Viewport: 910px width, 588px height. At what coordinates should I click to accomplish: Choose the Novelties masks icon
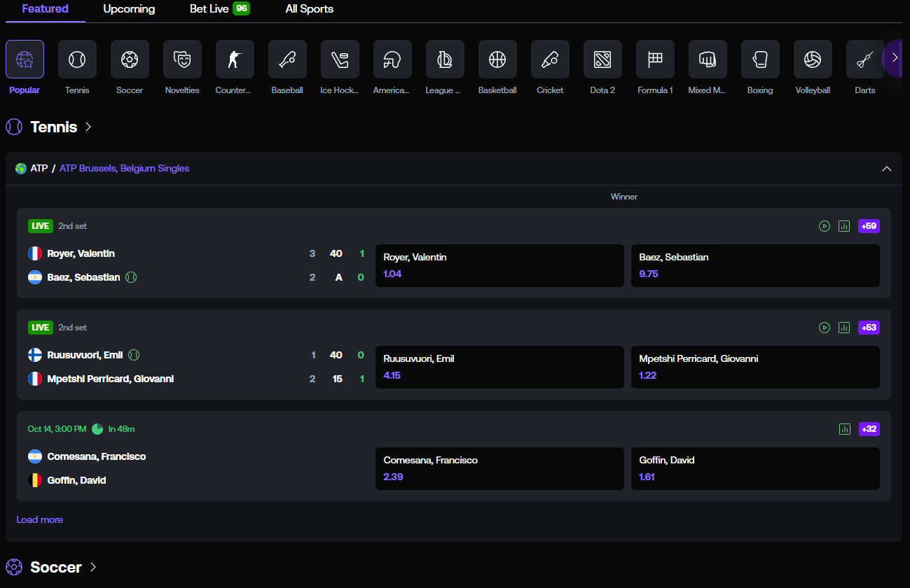(182, 59)
